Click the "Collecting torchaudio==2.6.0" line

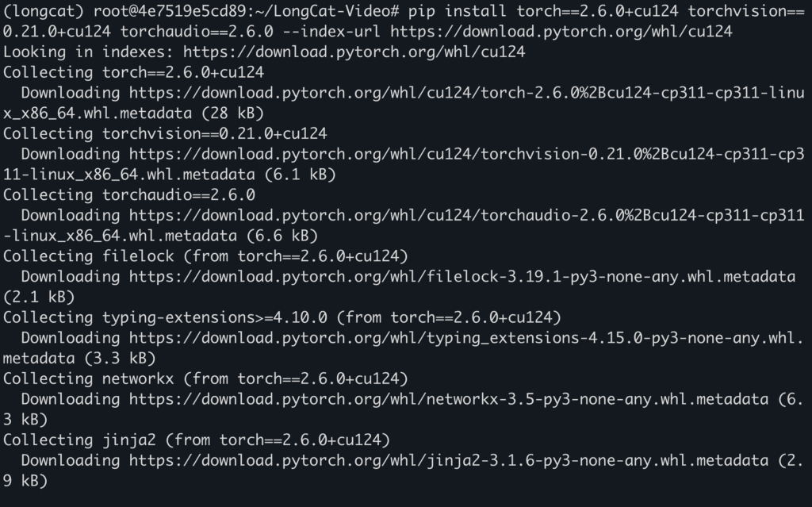[x=129, y=195]
